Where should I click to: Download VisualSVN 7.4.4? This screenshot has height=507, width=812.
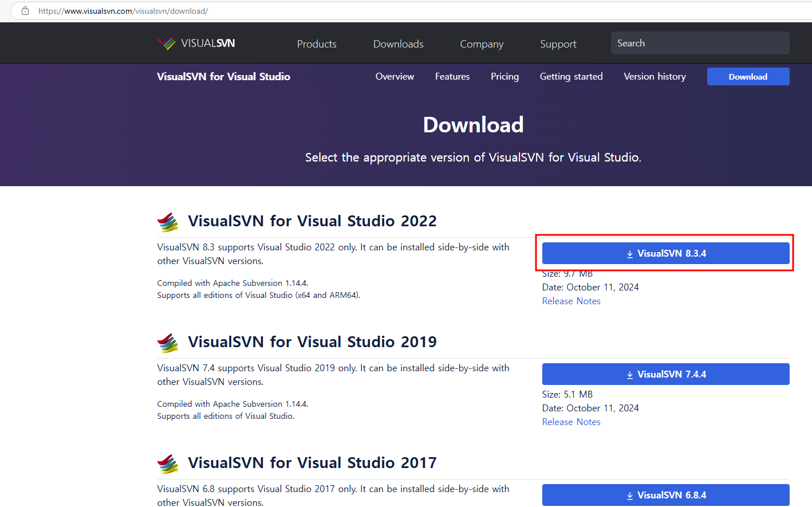pos(665,374)
